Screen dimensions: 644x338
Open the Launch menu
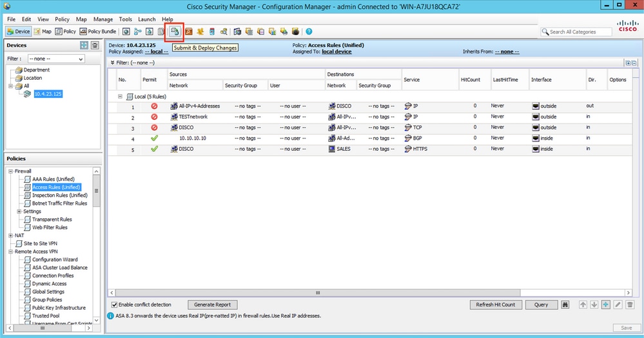146,19
